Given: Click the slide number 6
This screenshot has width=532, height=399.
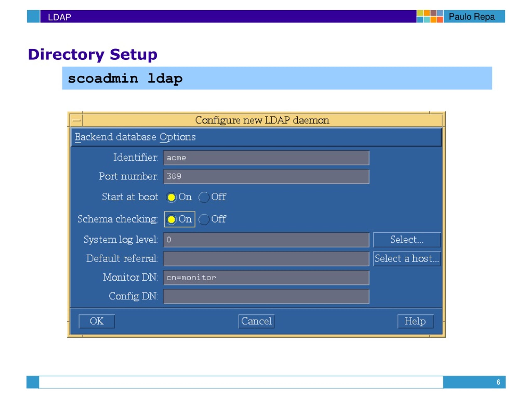Looking at the screenshot, I should 498,382.
